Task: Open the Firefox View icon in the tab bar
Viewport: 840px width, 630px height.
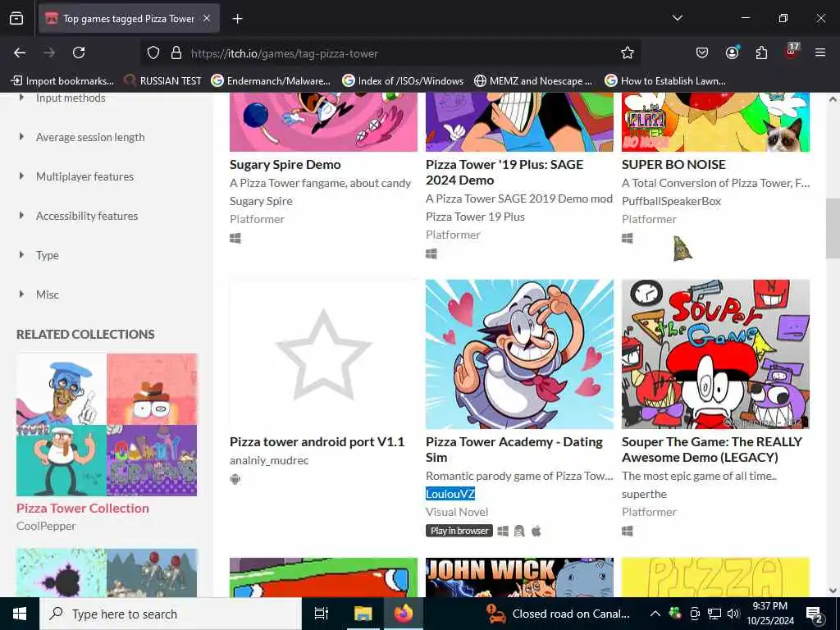Action: click(16, 19)
